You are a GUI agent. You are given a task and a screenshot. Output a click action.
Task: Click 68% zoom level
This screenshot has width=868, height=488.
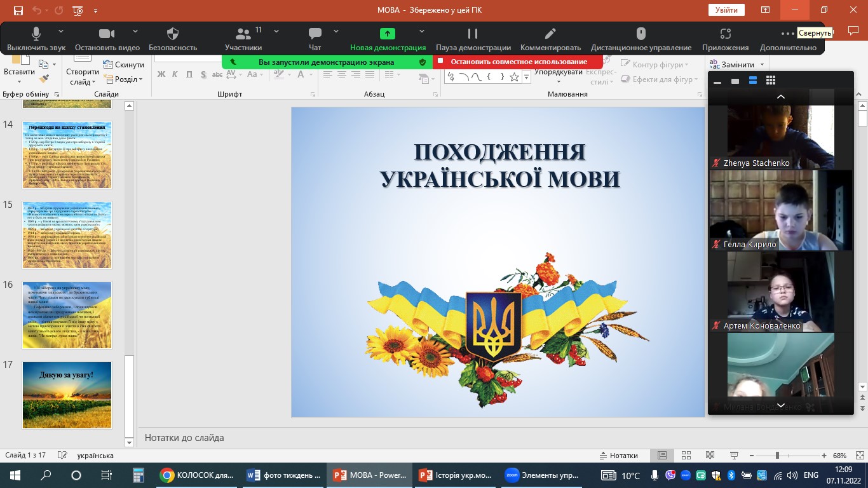839,456
